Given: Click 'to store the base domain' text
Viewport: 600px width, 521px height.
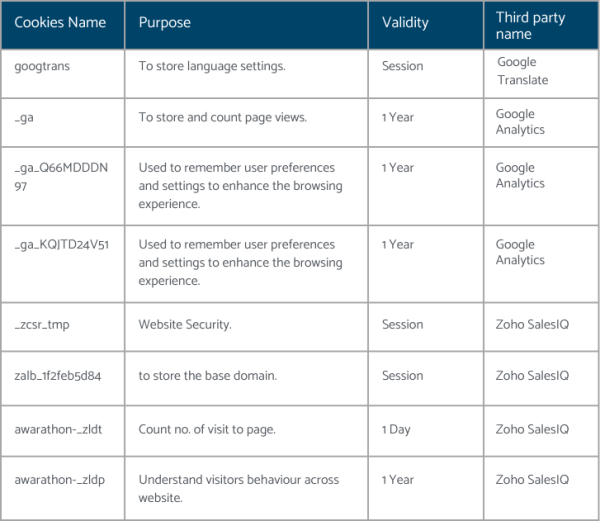Looking at the screenshot, I should coord(208,376).
